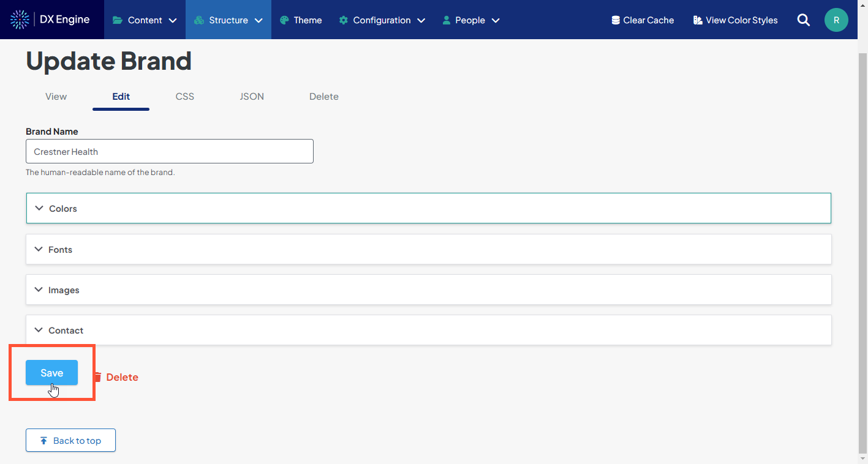This screenshot has height=464, width=868.
Task: Open the Theme menu item
Action: pos(301,20)
